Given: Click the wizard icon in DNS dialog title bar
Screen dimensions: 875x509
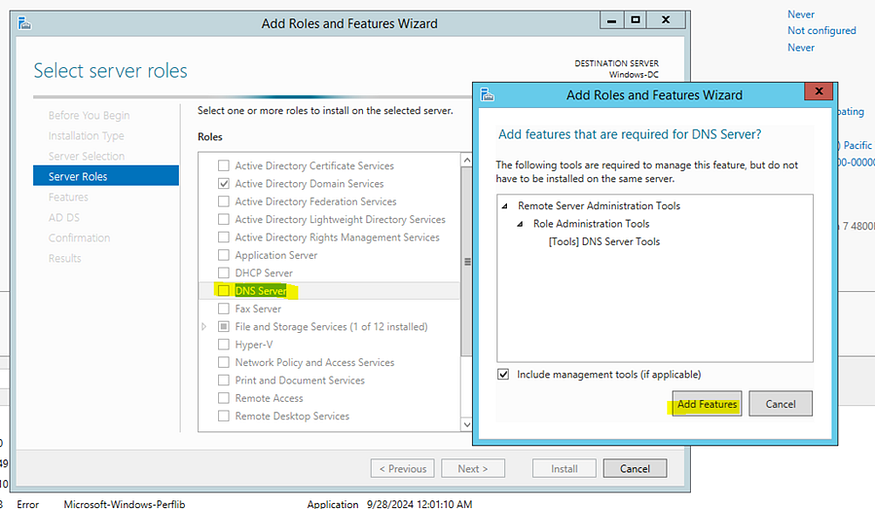Looking at the screenshot, I should (x=487, y=95).
